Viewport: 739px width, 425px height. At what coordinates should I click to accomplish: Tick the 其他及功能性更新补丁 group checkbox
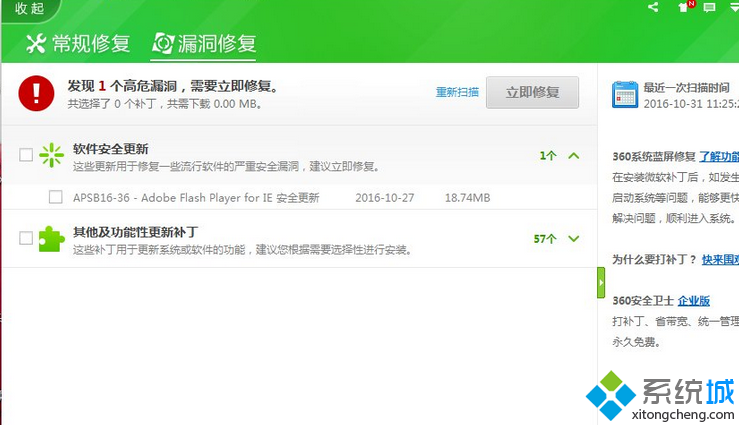(x=27, y=238)
